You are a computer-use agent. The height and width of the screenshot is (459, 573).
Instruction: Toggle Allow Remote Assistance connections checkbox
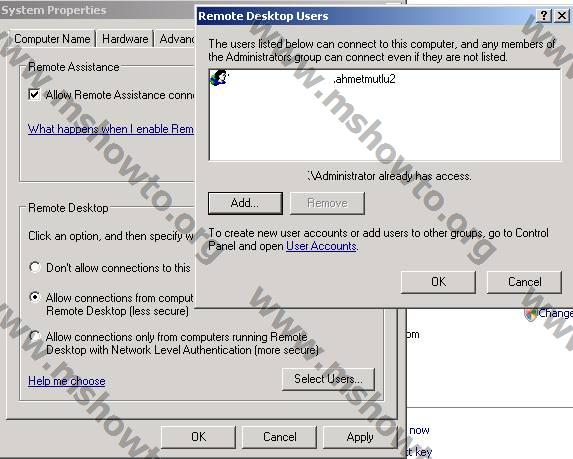(34, 95)
